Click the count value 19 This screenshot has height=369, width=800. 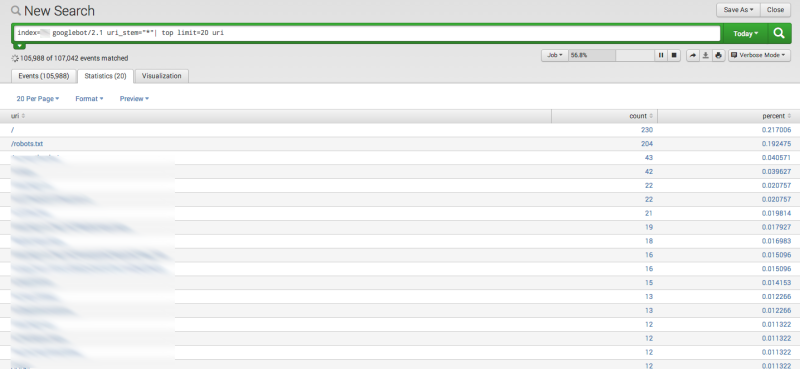(x=649, y=227)
